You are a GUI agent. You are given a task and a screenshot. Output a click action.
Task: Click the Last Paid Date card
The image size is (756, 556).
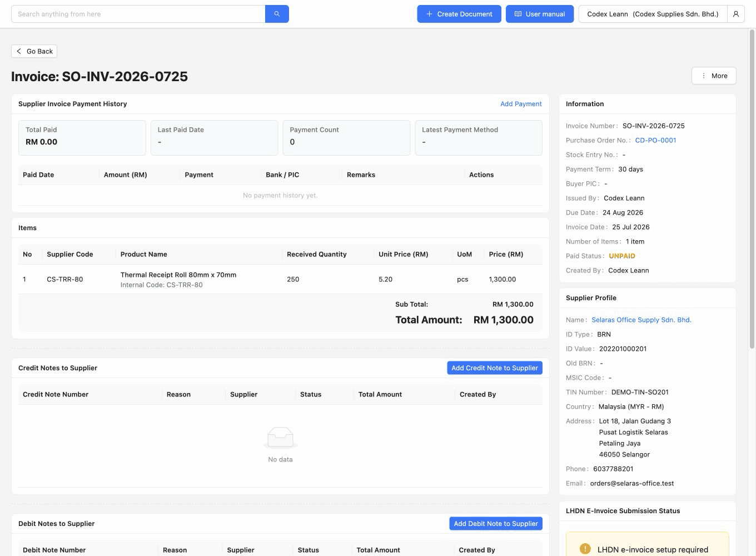pyautogui.click(x=214, y=138)
